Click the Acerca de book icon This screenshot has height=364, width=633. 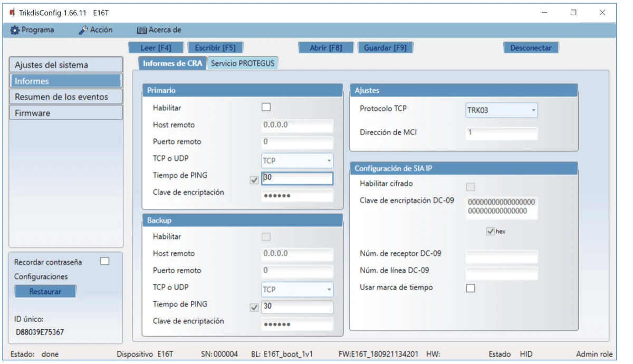click(141, 30)
